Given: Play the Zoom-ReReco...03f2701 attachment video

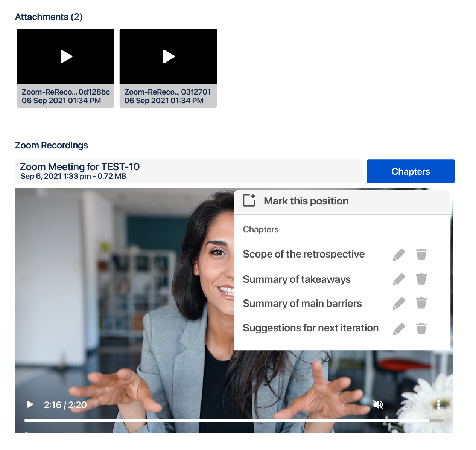Looking at the screenshot, I should 169,56.
